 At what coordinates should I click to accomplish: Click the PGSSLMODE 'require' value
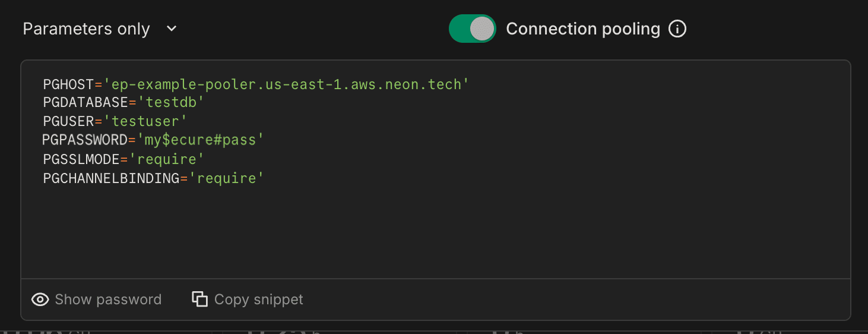167,159
